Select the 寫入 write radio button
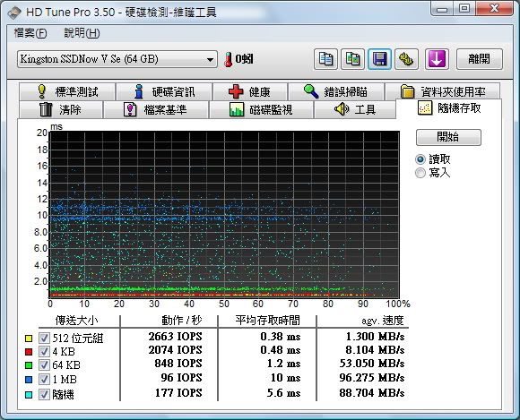The image size is (520, 420). tap(420, 173)
